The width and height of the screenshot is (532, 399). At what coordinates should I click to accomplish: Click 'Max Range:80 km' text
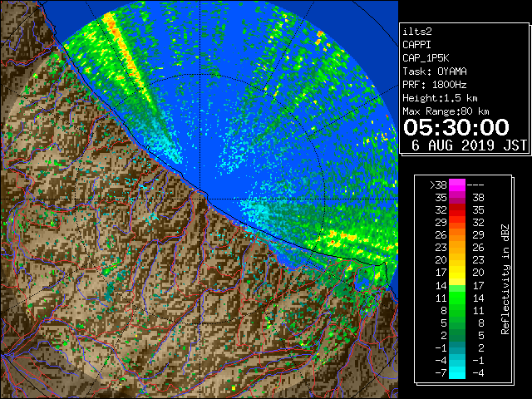tap(446, 111)
